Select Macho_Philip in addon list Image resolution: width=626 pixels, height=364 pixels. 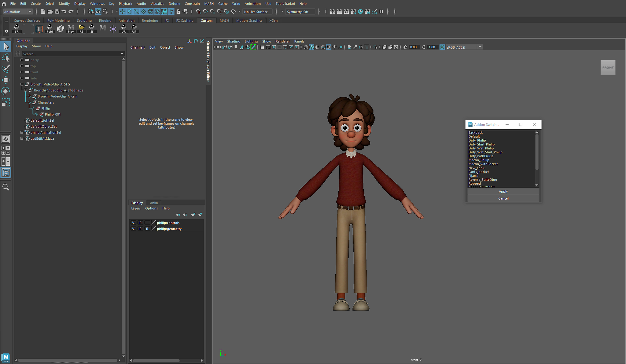point(479,160)
